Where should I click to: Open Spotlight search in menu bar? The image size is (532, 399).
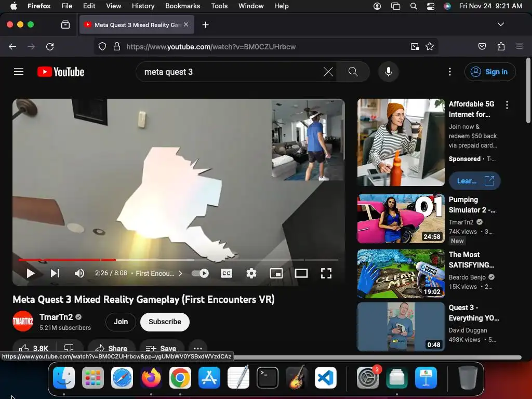tap(413, 6)
